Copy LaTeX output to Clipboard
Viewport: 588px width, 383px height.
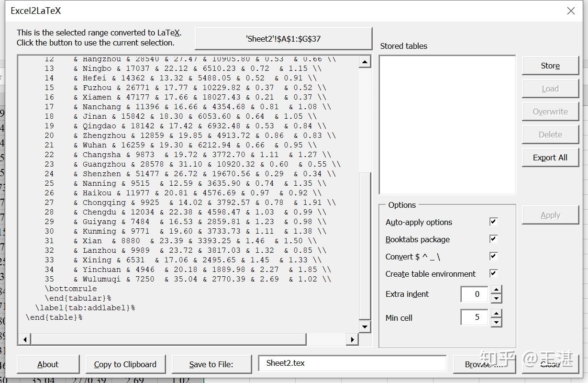125,364
